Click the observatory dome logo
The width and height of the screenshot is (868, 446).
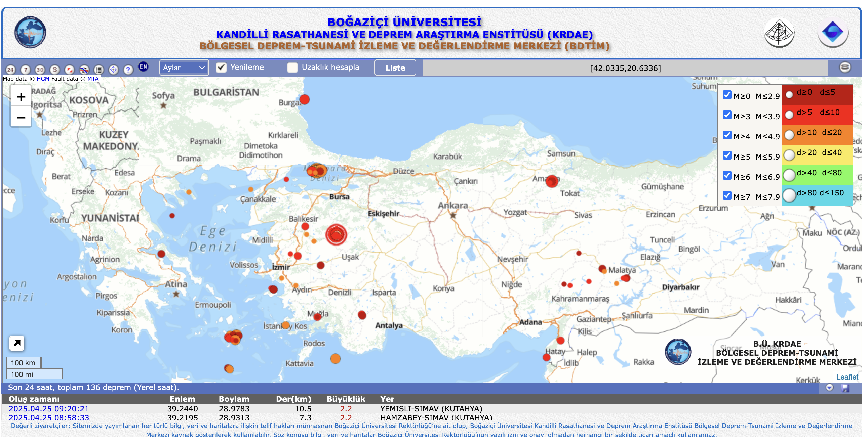(x=779, y=33)
